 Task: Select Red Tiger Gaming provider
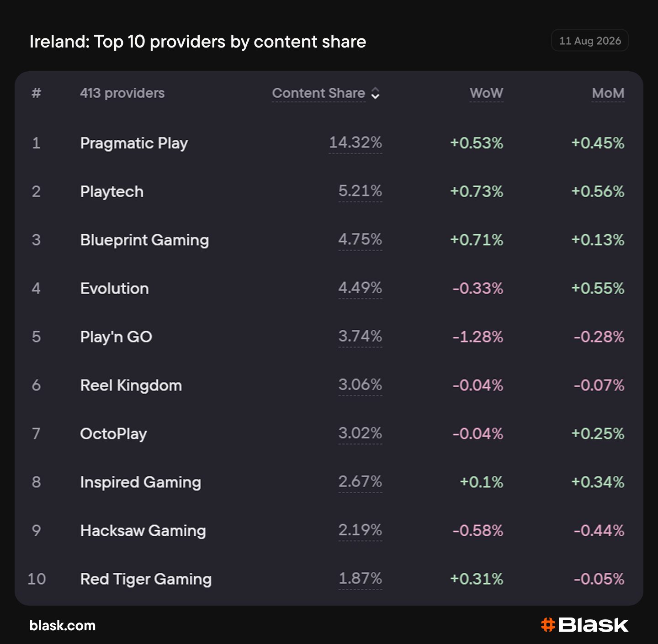pyautogui.click(x=146, y=579)
